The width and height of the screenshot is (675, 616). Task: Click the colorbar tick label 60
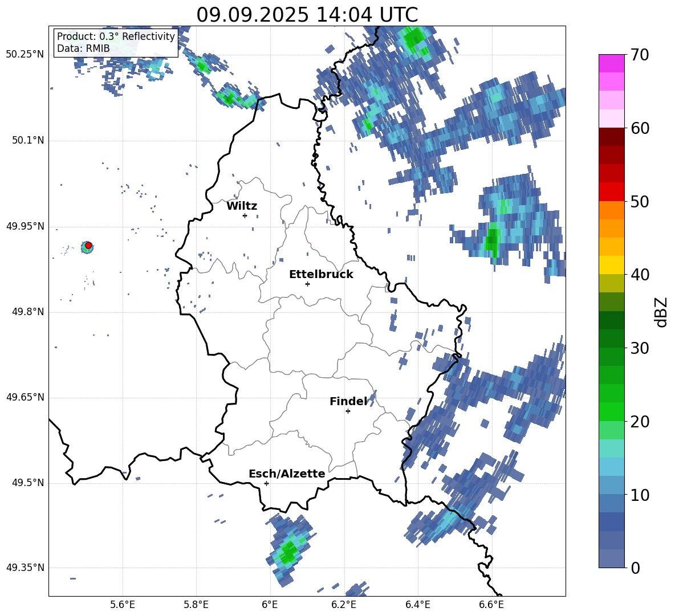(x=640, y=128)
